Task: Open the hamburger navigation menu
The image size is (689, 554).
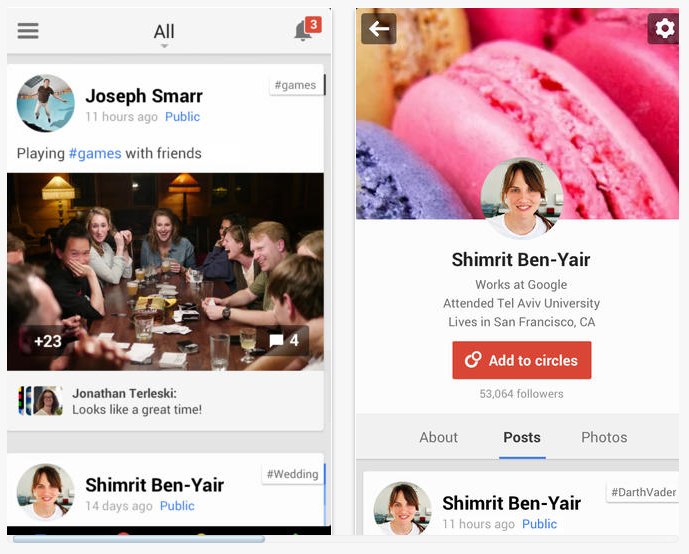Action: click(x=28, y=31)
